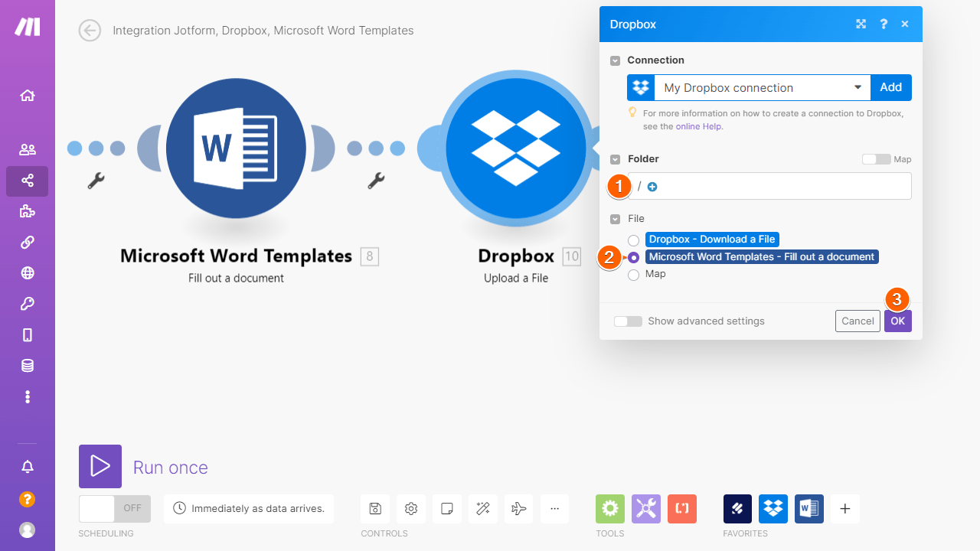
Task: Confirm the Dropbox settings with OK
Action: tap(898, 321)
